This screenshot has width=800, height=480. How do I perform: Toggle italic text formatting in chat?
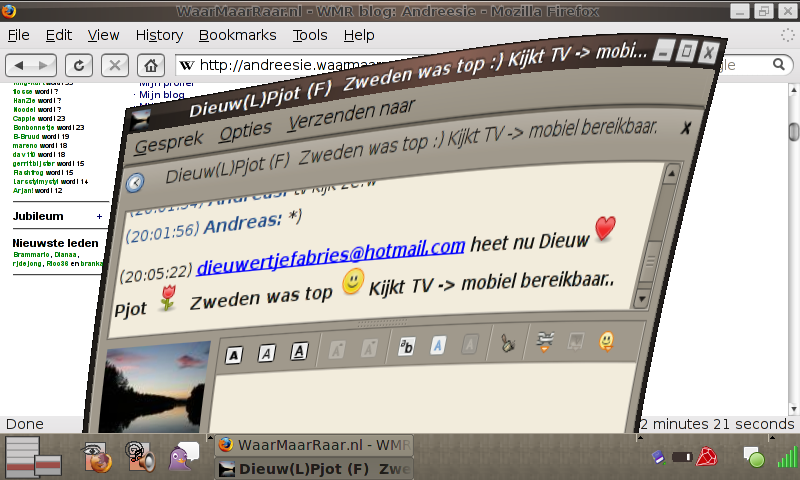coord(266,352)
